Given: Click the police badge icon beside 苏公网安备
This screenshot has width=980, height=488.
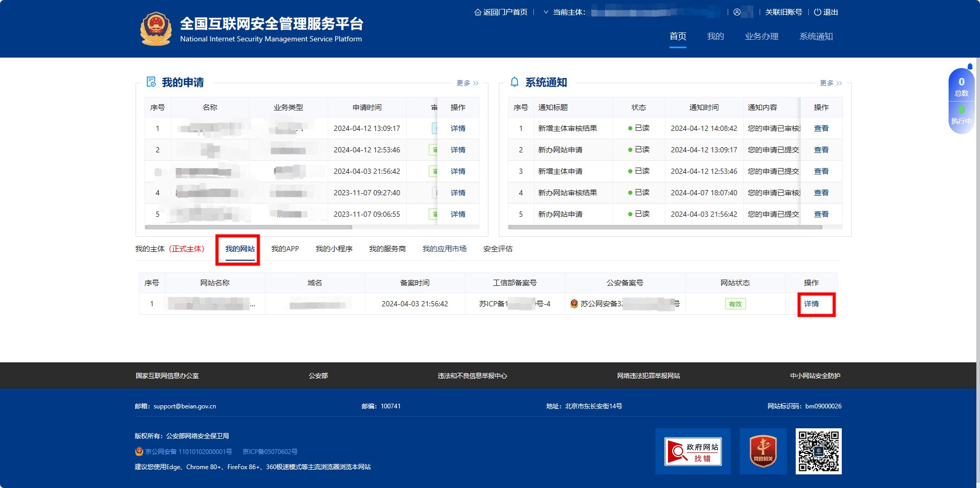Looking at the screenshot, I should pyautogui.click(x=574, y=304).
